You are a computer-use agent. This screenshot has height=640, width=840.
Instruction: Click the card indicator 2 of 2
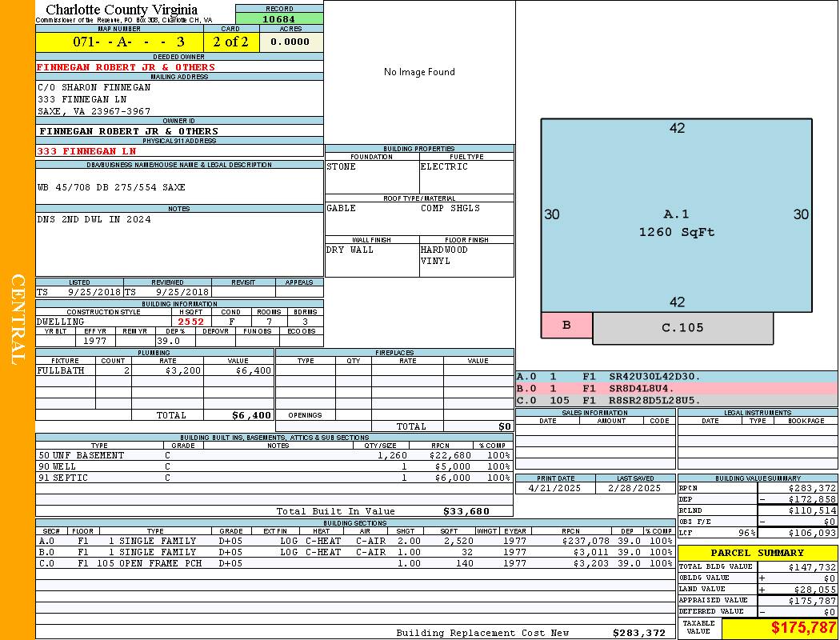click(x=231, y=42)
